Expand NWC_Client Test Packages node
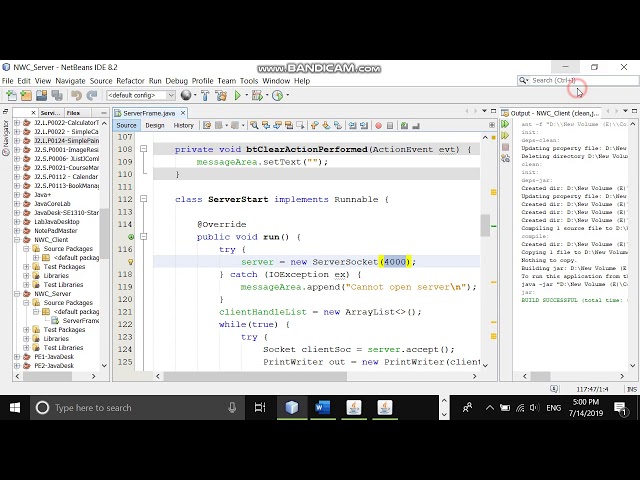The width and height of the screenshot is (640, 480). (27, 267)
